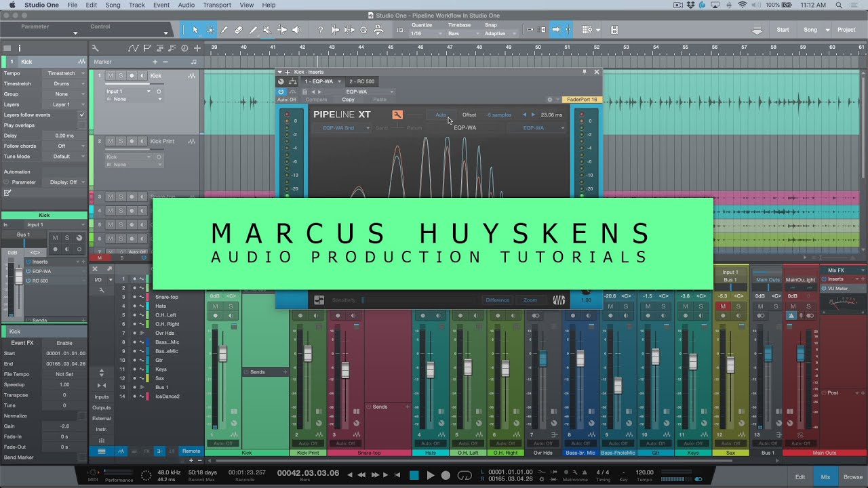868x488 pixels.
Task: Adjust the Bass-FholeMic channel fader
Action: (618, 385)
